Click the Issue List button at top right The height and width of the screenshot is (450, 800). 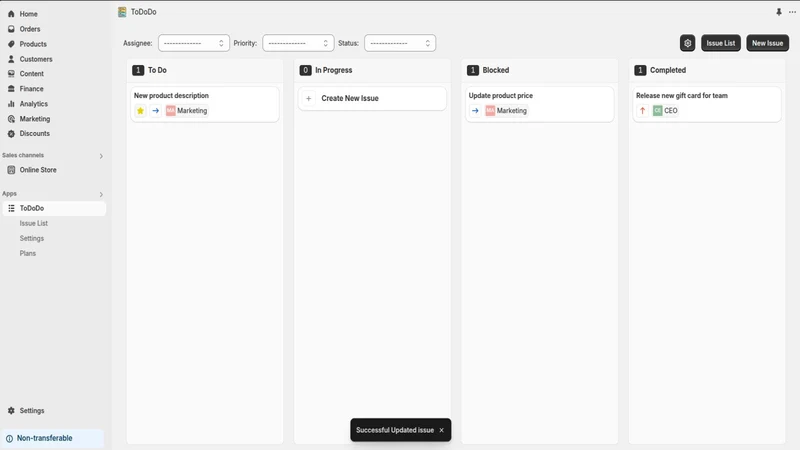720,43
